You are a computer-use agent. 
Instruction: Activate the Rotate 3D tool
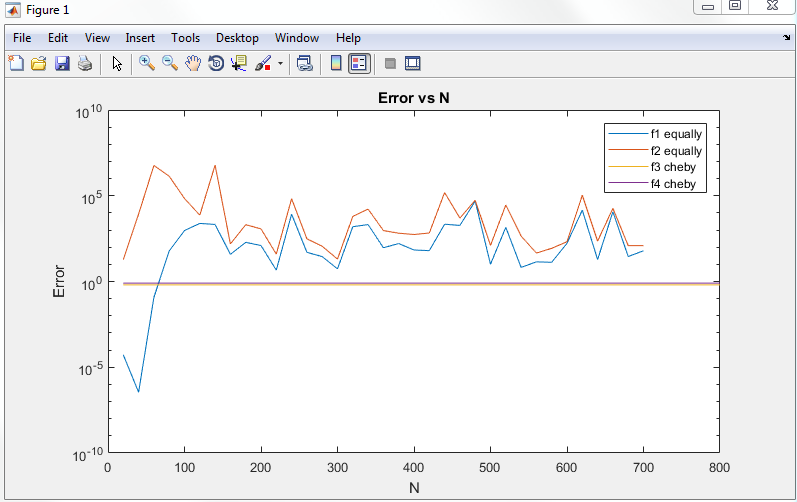click(215, 63)
